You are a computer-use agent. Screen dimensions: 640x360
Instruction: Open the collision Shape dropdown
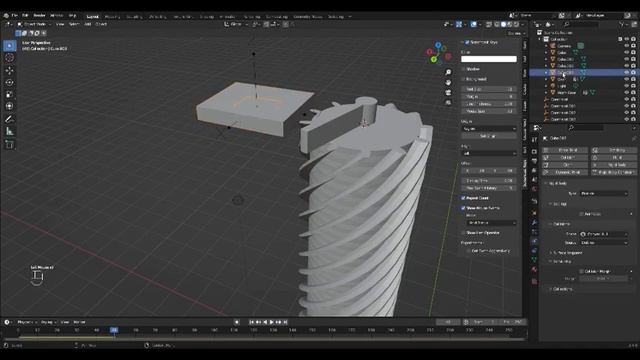604,234
